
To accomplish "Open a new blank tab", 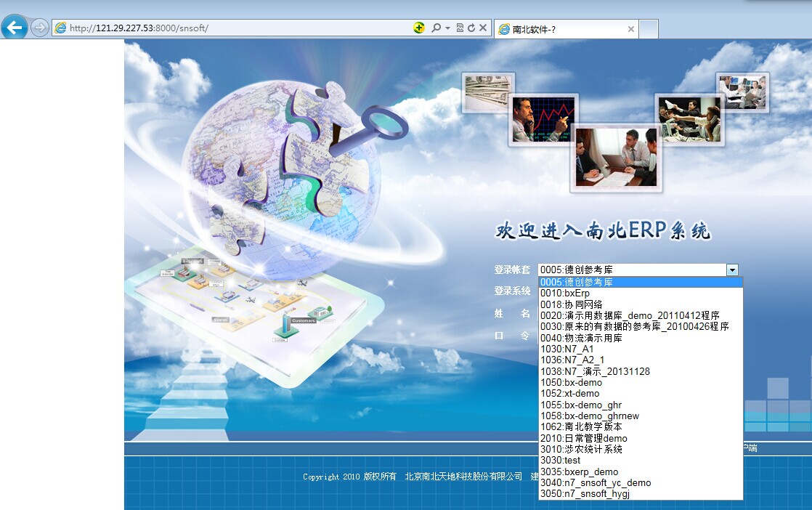I will click(649, 29).
